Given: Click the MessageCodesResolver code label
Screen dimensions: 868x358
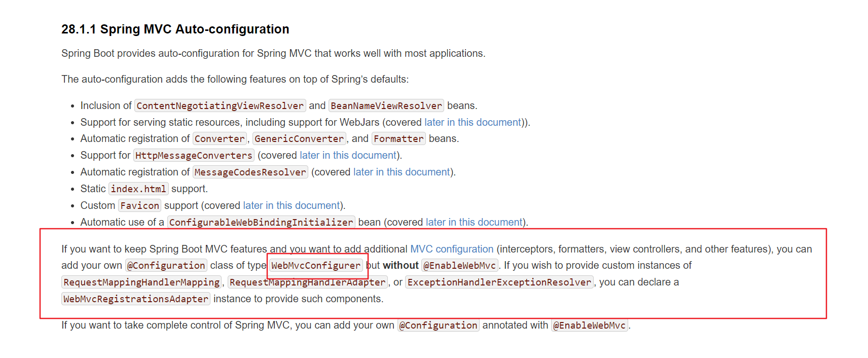Looking at the screenshot, I should pos(250,172).
